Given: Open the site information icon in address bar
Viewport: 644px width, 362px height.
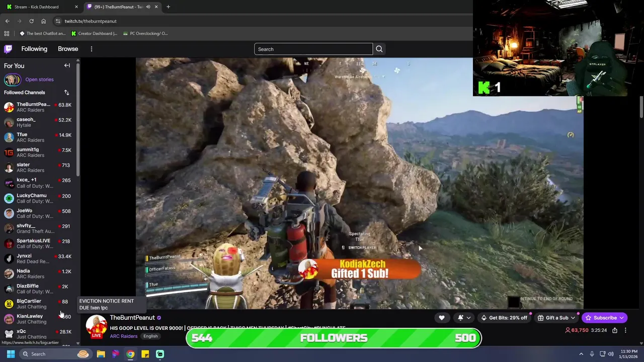Looking at the screenshot, I should coord(58,21).
